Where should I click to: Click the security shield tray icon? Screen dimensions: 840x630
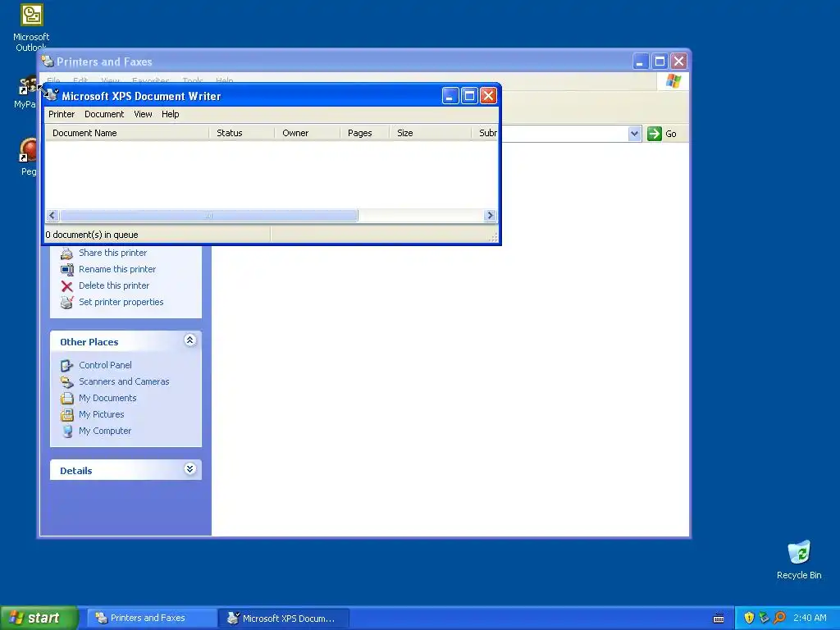coord(749,618)
